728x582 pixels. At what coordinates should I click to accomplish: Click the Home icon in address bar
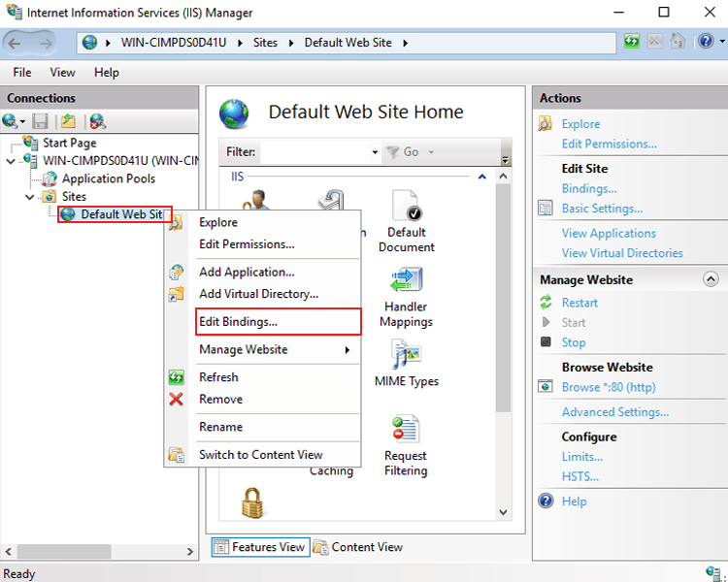point(678,42)
